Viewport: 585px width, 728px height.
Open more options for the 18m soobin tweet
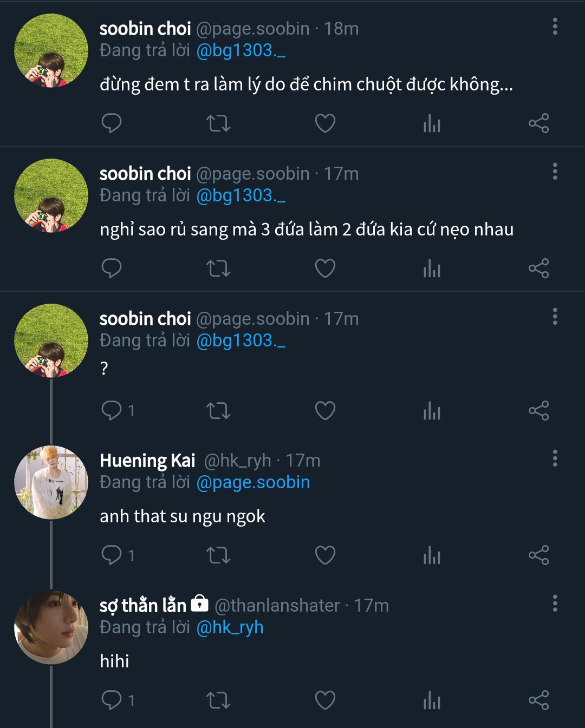(x=555, y=27)
